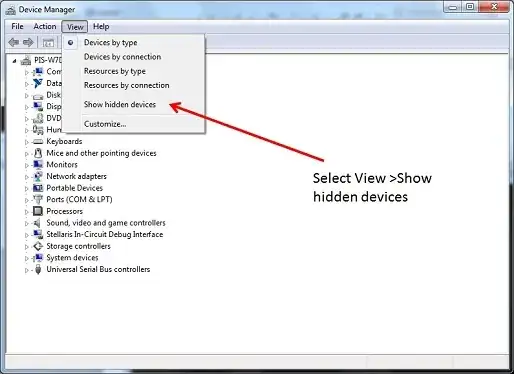Click the Portable Devices icon

[38, 188]
